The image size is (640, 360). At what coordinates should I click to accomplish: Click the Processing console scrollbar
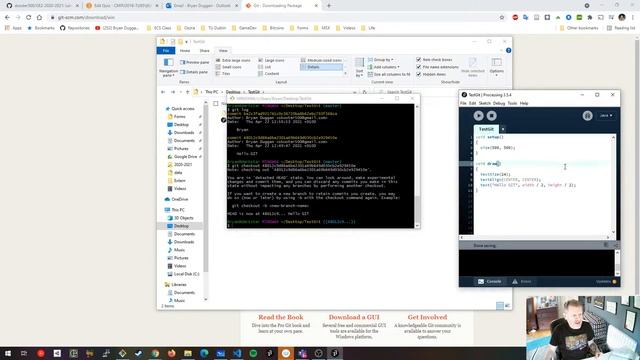(617, 263)
